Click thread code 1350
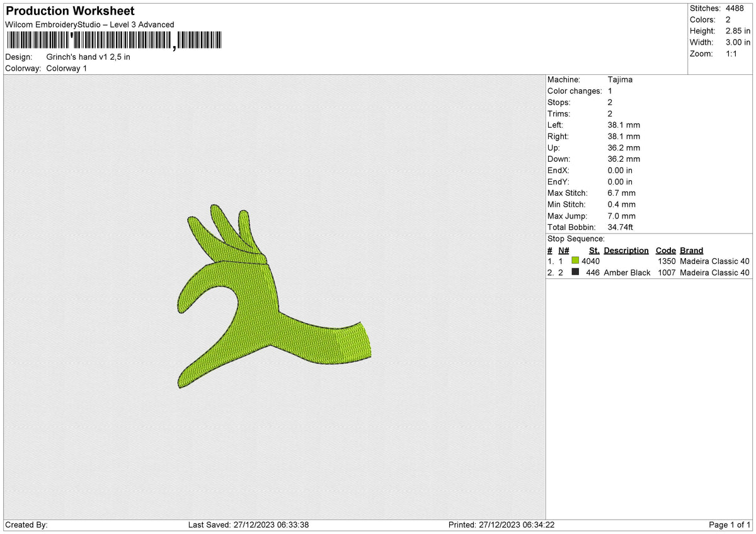756x534 pixels. coord(667,261)
